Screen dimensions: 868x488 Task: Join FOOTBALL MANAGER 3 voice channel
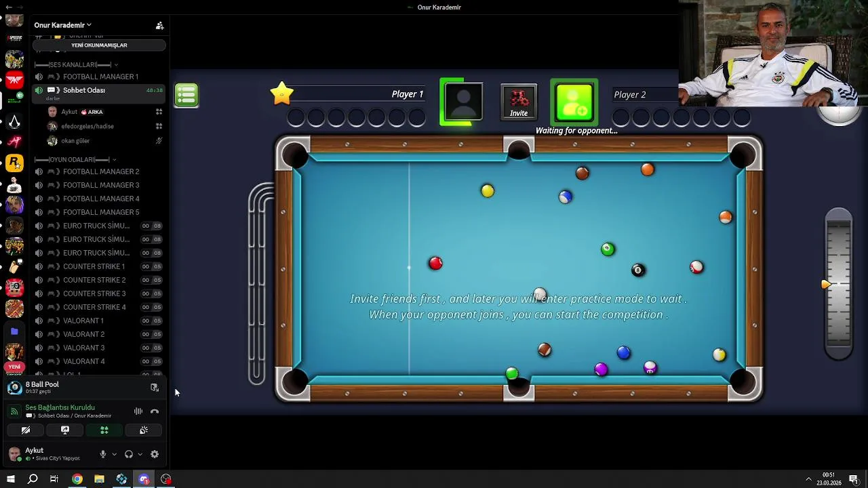coord(99,185)
